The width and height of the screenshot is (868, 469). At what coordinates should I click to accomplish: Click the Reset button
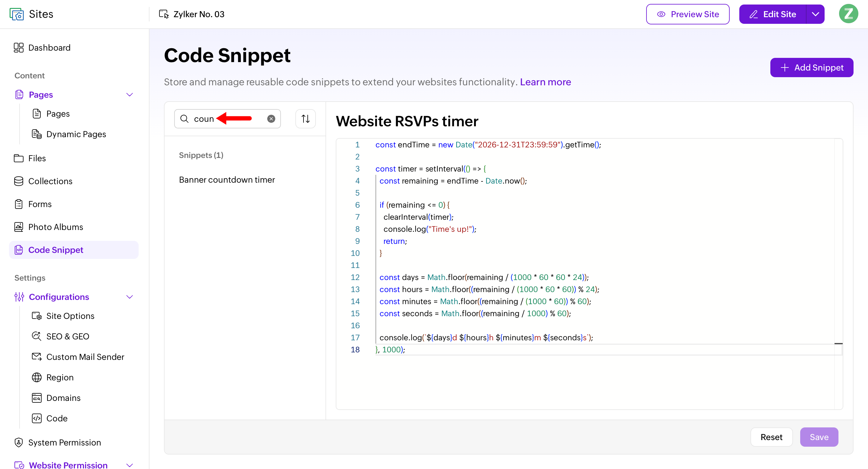point(771,437)
